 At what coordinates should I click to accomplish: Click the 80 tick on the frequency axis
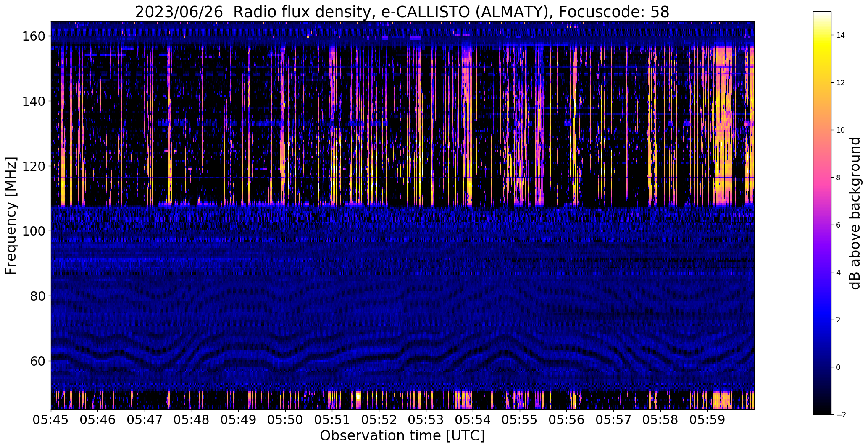tap(38, 296)
